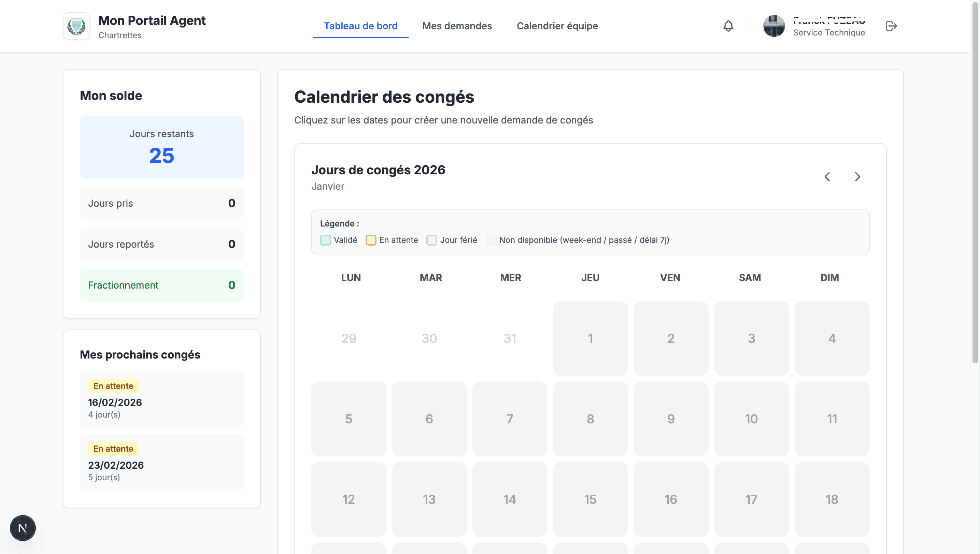Click the Mes prochains congés heading
Image resolution: width=980 pixels, height=554 pixels.
pyautogui.click(x=140, y=355)
